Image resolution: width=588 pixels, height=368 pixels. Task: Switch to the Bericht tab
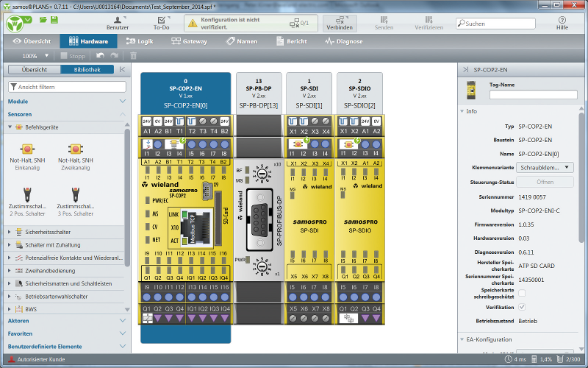pos(292,41)
